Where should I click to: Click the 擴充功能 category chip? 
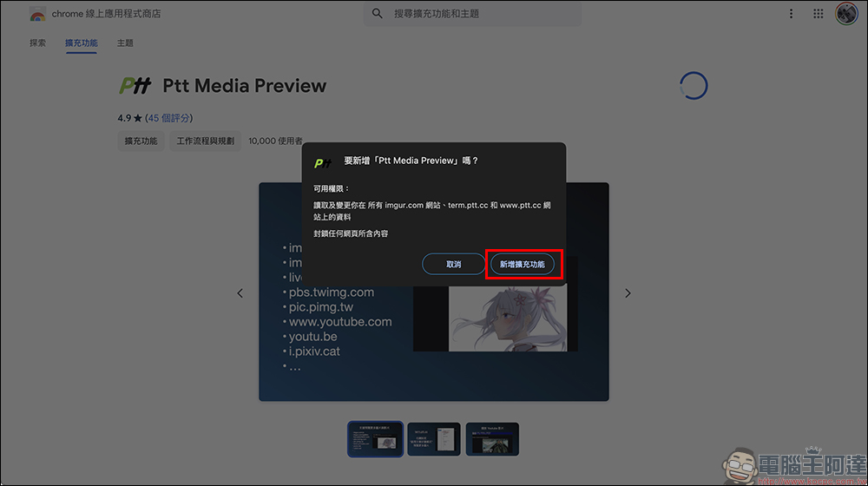(x=141, y=141)
